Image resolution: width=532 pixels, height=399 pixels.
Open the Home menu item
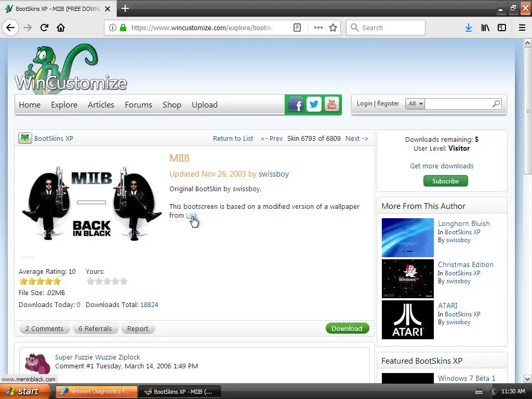point(30,104)
